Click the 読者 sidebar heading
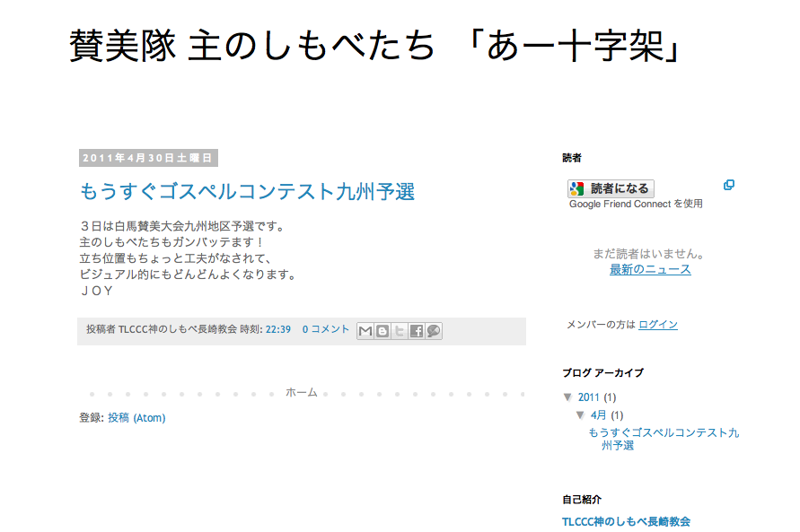This screenshot has height=532, width=800. (572, 158)
